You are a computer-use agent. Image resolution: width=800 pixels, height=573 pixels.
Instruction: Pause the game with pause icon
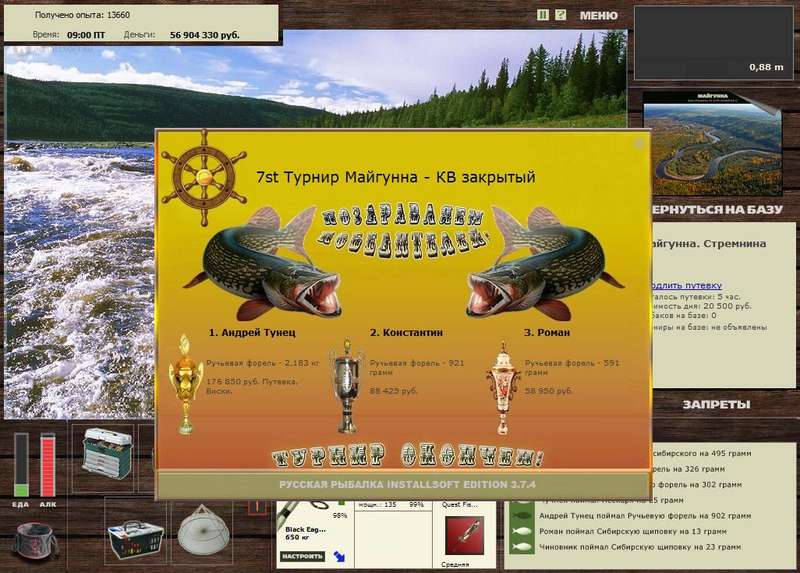point(543,15)
